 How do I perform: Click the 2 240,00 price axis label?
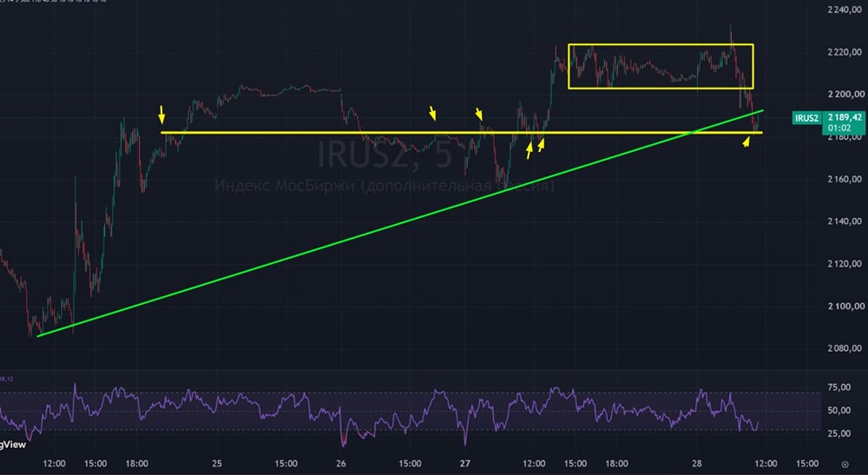click(845, 10)
